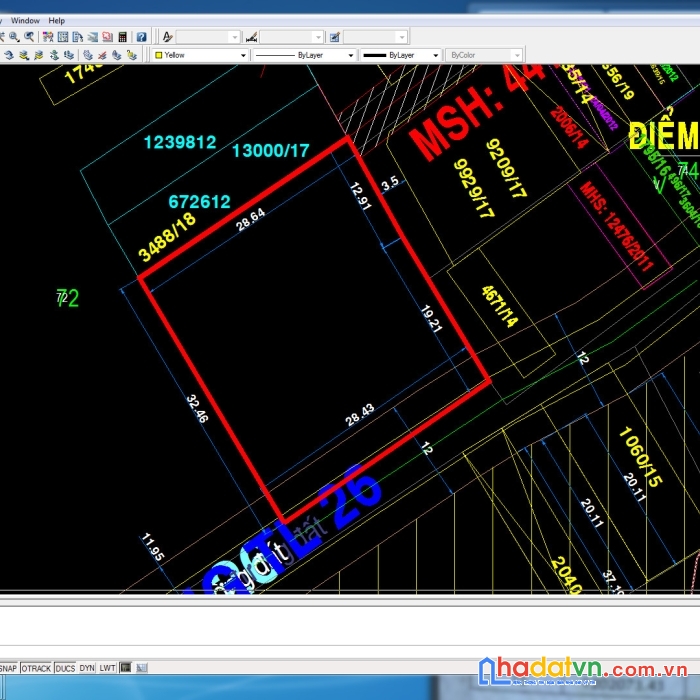The width and height of the screenshot is (700, 700).
Task: Click the Table Style icon
Action: point(335,37)
